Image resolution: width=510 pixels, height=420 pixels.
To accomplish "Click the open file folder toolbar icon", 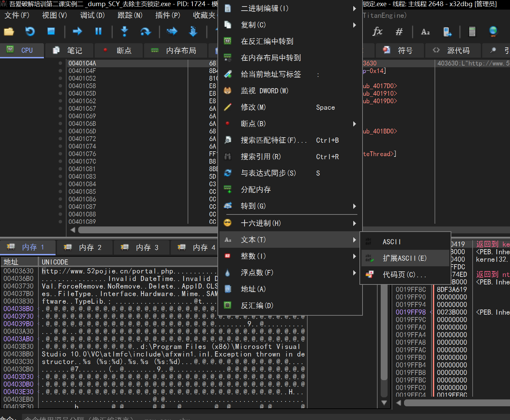I will [x=9, y=32].
